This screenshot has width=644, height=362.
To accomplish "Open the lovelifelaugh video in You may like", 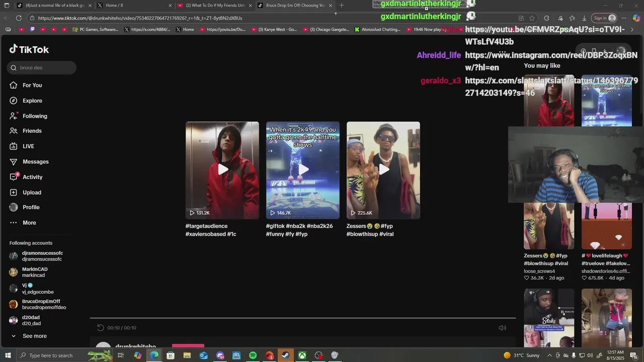I will click(607, 226).
